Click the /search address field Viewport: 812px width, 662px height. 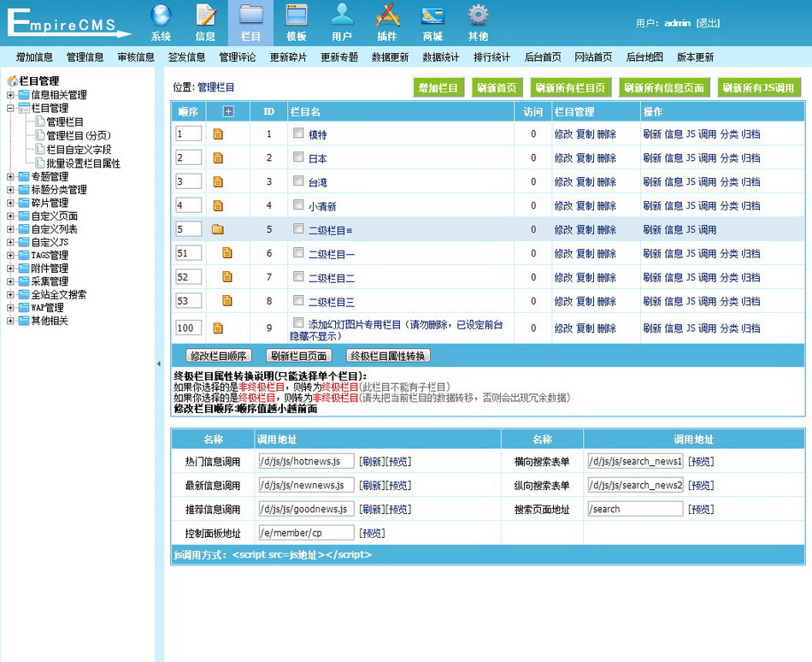click(x=635, y=509)
